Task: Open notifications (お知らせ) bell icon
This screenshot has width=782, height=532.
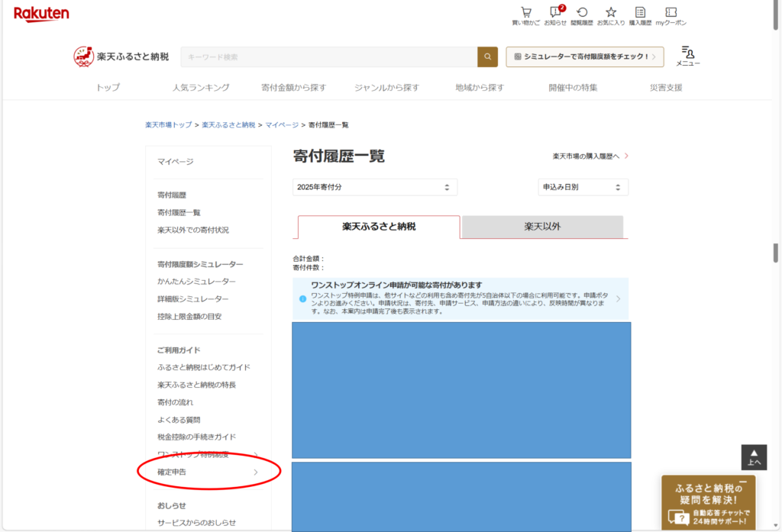Action: tap(555, 13)
